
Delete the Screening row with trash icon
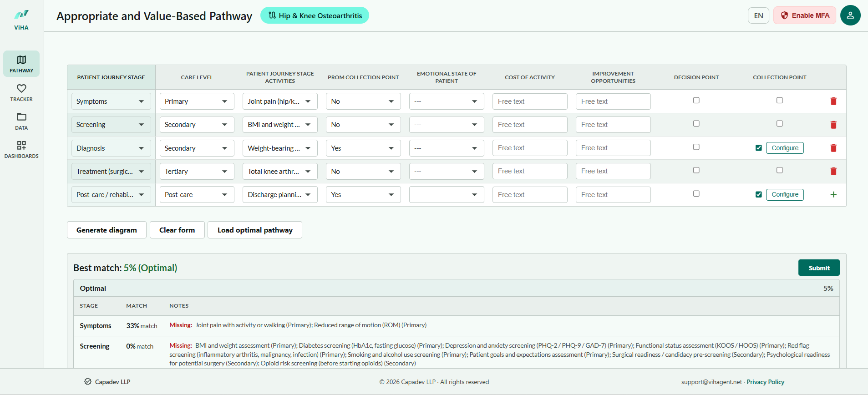833,125
